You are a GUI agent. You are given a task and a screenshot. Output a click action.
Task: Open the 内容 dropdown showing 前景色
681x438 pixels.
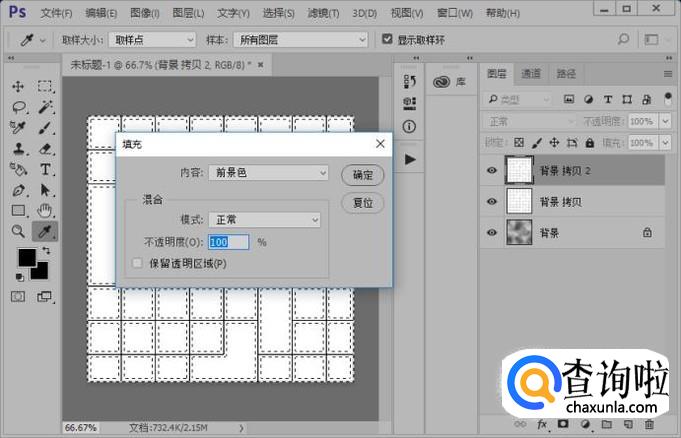268,173
